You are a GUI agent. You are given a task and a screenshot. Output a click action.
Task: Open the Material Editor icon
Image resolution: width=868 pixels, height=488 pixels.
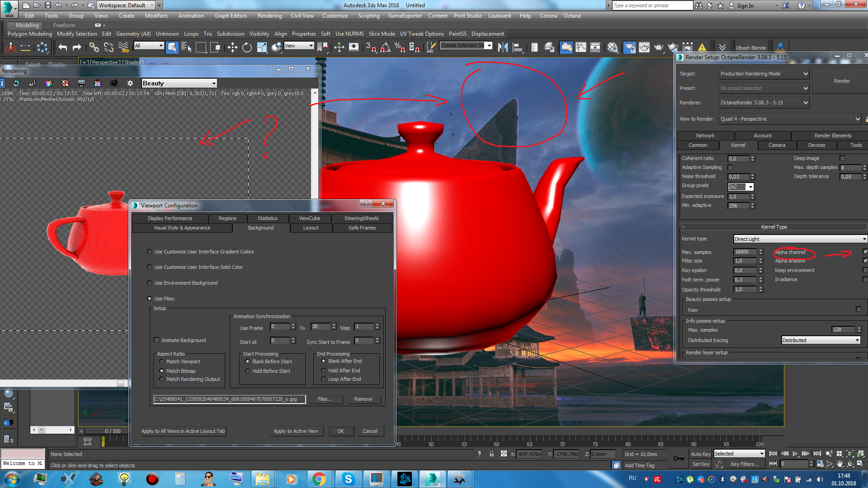[x=613, y=47]
